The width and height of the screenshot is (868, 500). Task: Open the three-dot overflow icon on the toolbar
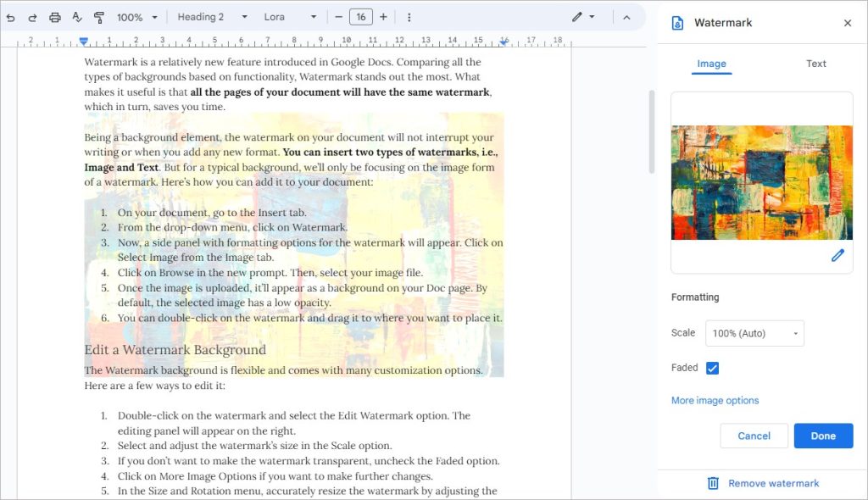click(409, 16)
